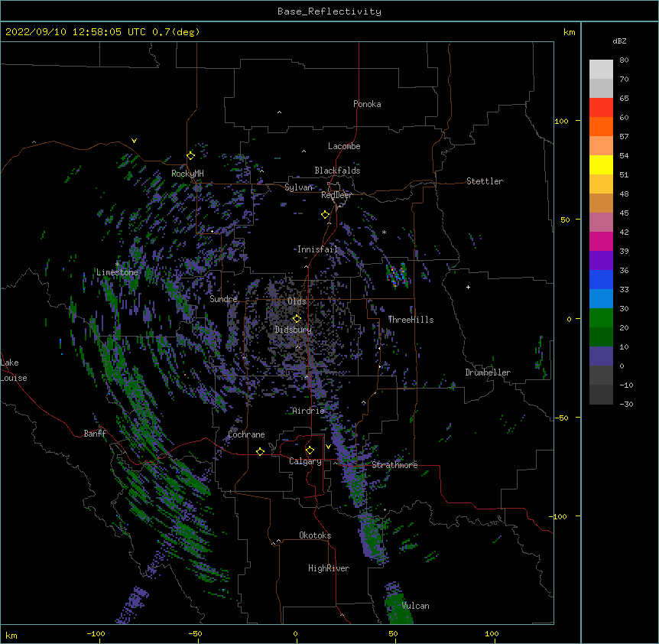Click the 80 value in dBZ legend

pyautogui.click(x=624, y=60)
